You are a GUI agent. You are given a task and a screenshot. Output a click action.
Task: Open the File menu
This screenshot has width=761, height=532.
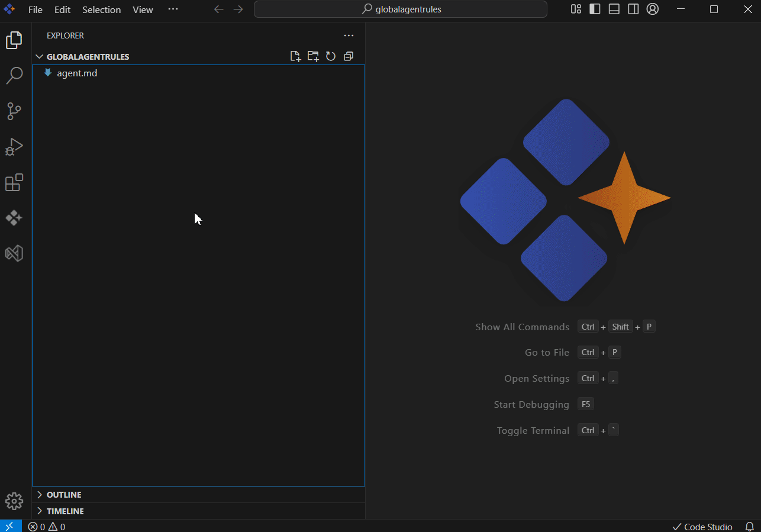(x=36, y=9)
